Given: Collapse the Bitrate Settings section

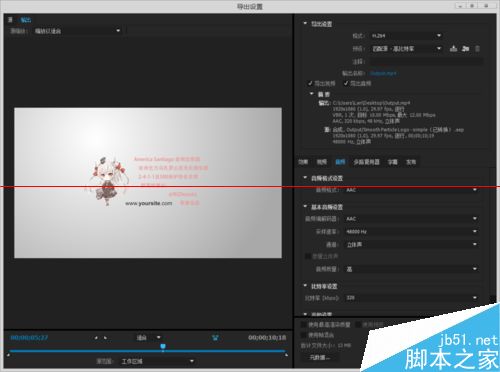Looking at the screenshot, I should [305, 286].
